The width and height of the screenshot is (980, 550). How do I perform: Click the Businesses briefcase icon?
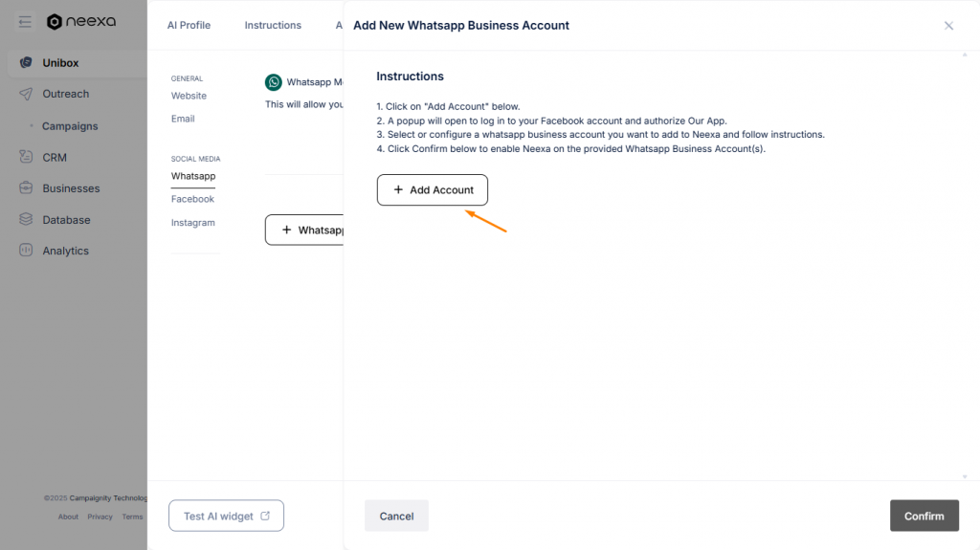26,187
